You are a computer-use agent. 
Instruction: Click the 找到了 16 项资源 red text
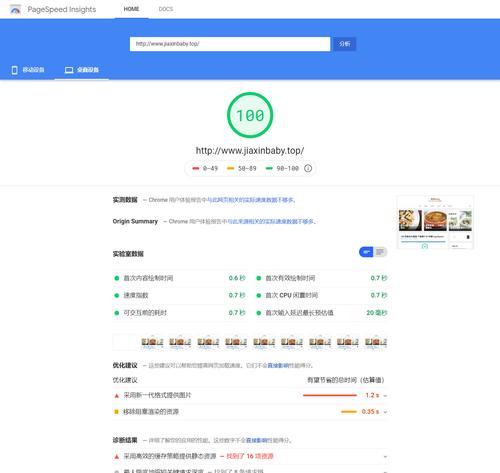pyautogui.click(x=250, y=456)
